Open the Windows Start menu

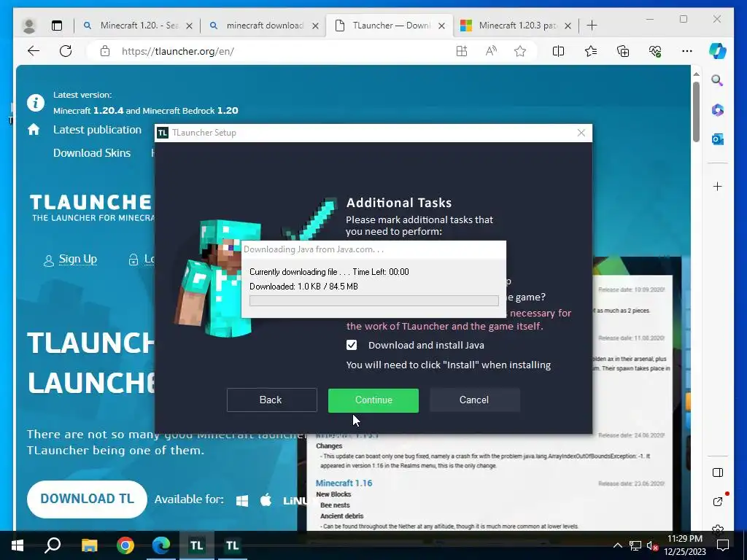pyautogui.click(x=18, y=545)
